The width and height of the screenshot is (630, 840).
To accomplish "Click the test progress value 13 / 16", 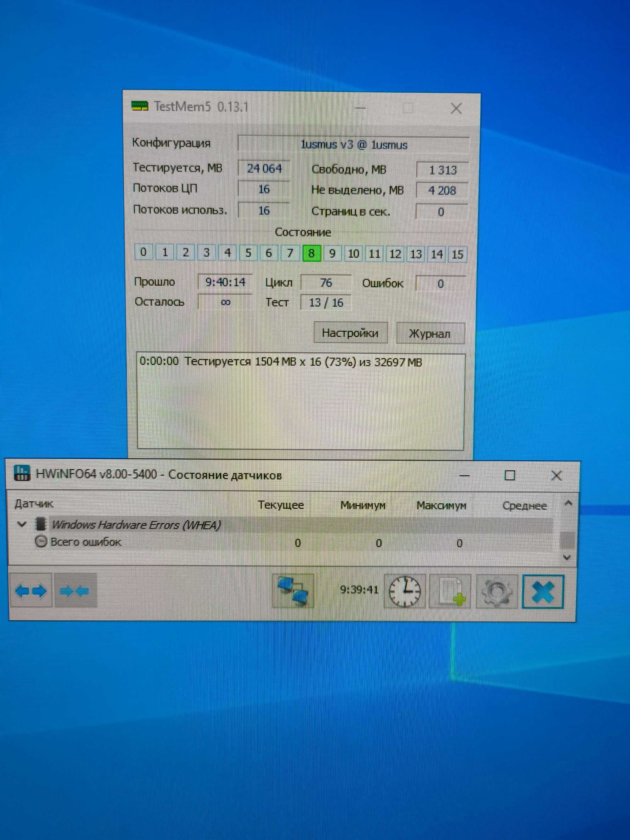I will pos(326,302).
